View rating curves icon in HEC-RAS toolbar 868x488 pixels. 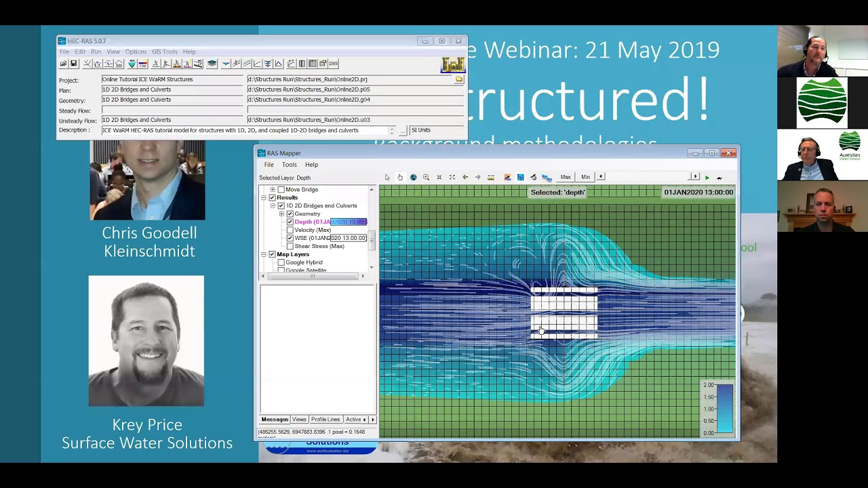click(x=257, y=64)
